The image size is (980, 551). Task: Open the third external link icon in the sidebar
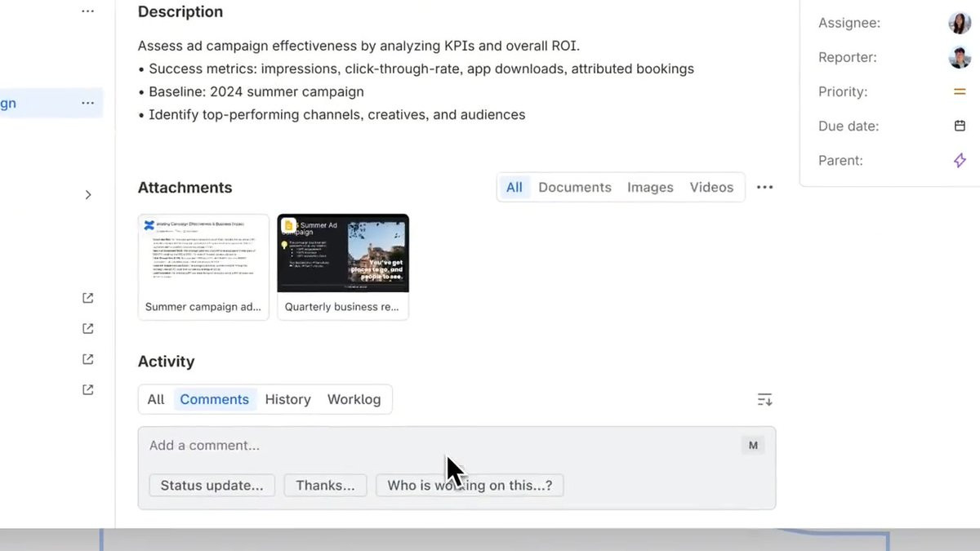coord(88,359)
